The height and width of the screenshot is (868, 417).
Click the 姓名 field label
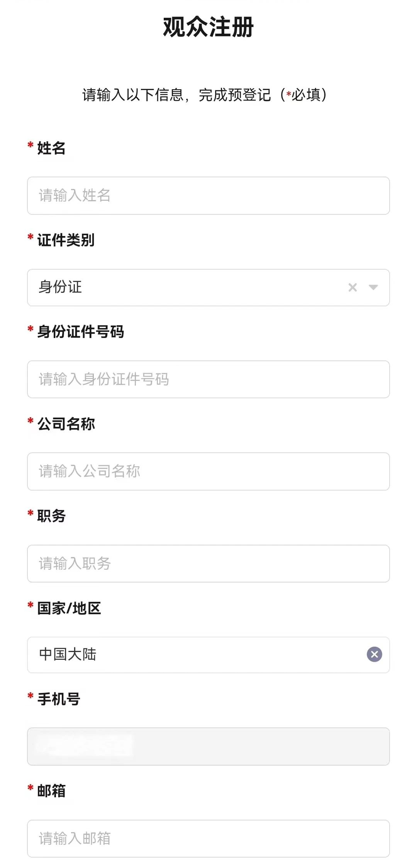tap(51, 148)
